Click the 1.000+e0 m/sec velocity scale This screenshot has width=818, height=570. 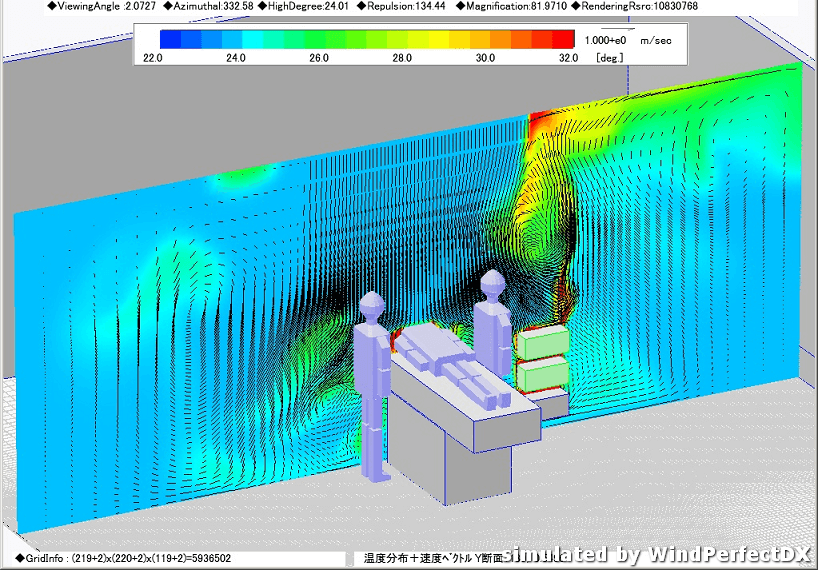[x=628, y=39]
